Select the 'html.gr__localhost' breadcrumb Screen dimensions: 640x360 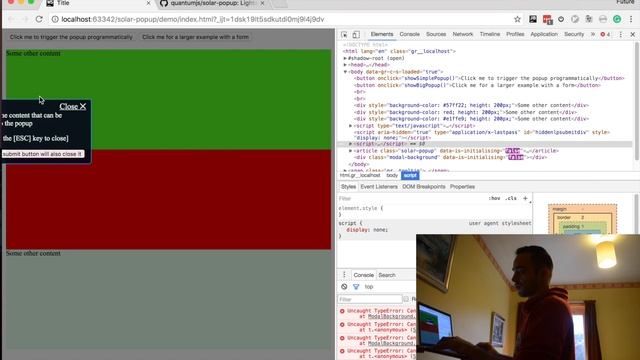point(360,176)
